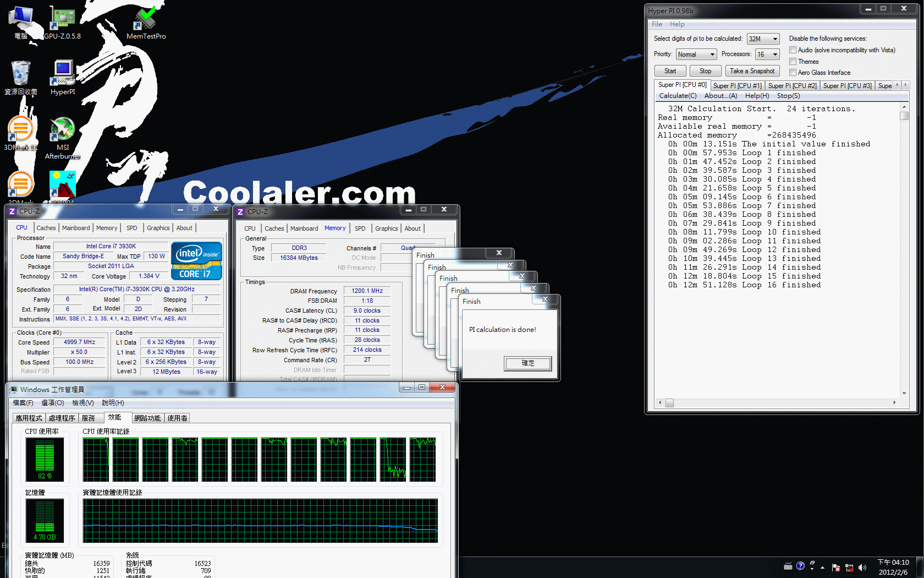
Task: Click the Take a Snapshot button
Action: pos(752,71)
